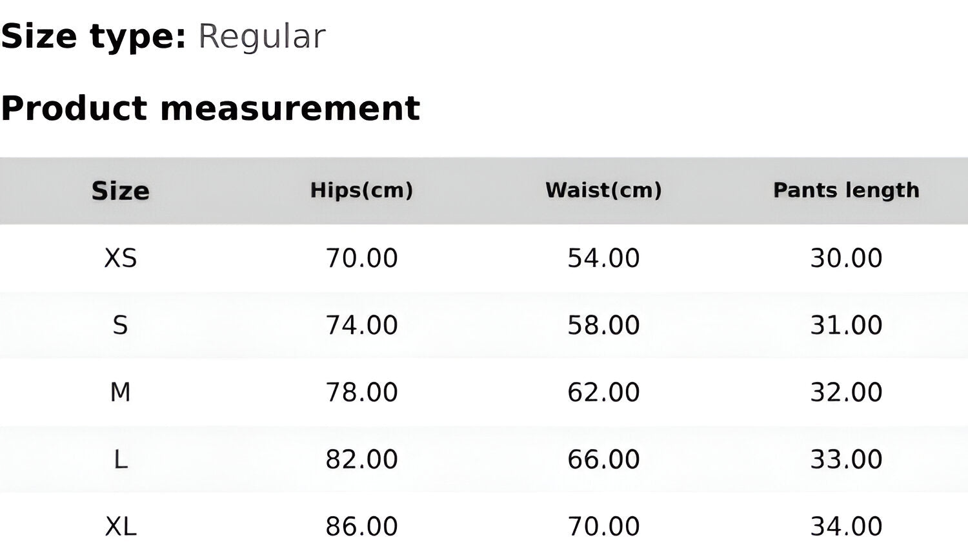Click hips value 78.00 for size M
This screenshot has width=968, height=560.
[x=361, y=392]
